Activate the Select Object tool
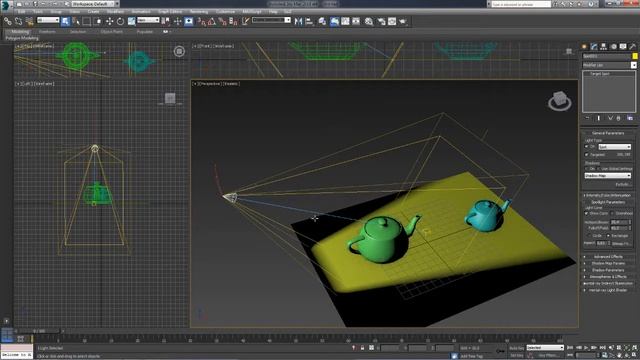 [65, 21]
